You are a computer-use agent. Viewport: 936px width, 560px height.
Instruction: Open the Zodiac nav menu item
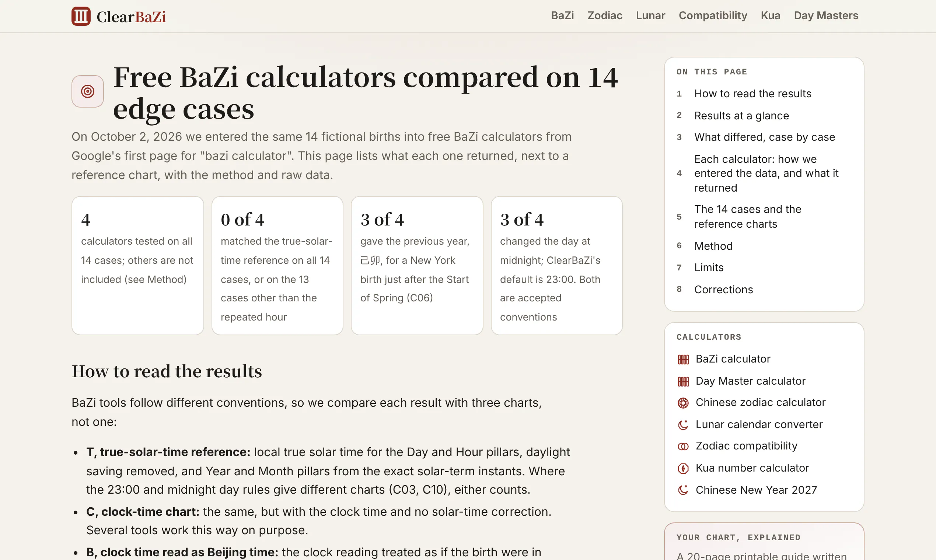(x=605, y=15)
